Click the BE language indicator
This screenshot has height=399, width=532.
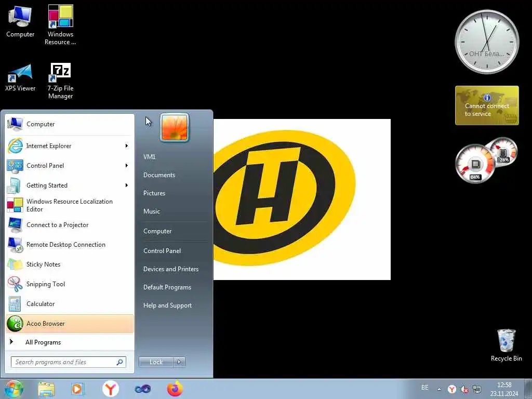point(425,387)
